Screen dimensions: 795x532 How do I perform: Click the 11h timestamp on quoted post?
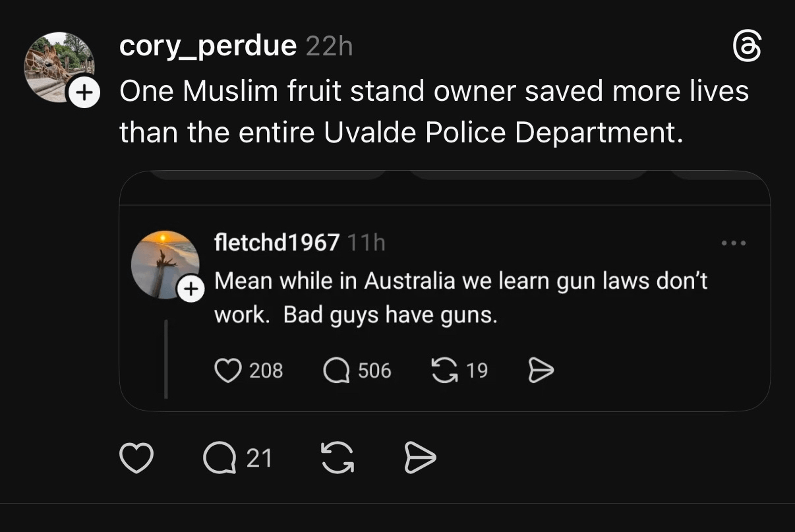(366, 243)
